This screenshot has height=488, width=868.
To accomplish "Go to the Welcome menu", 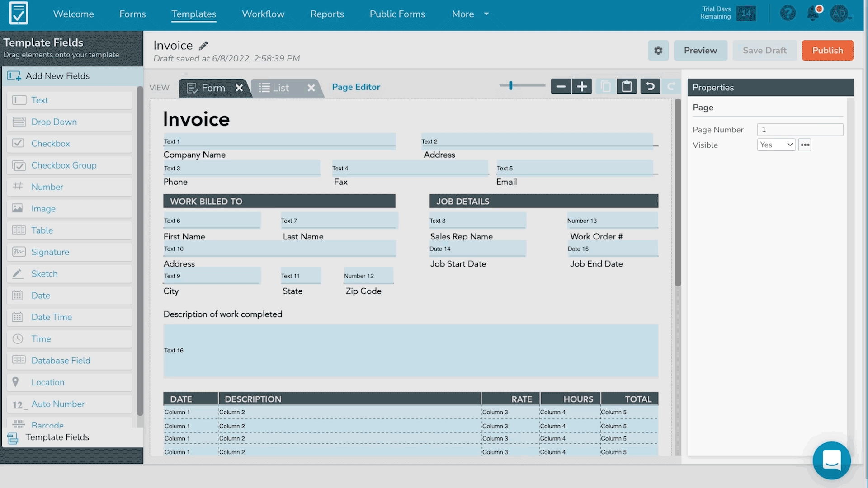I will (x=74, y=14).
